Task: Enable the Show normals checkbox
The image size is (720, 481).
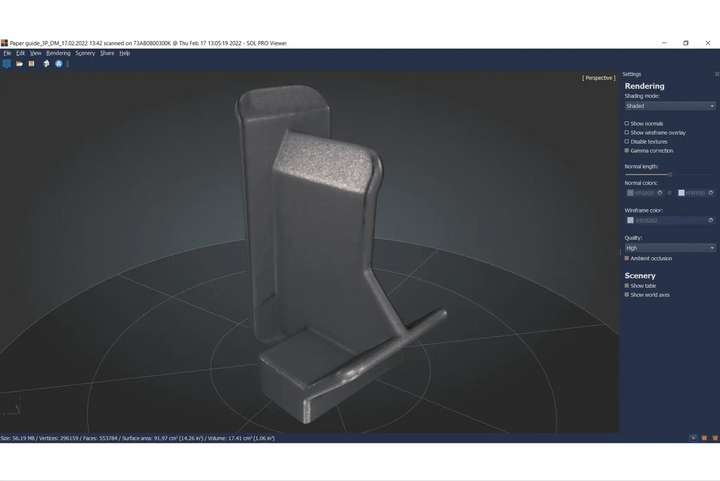Action: (626, 123)
